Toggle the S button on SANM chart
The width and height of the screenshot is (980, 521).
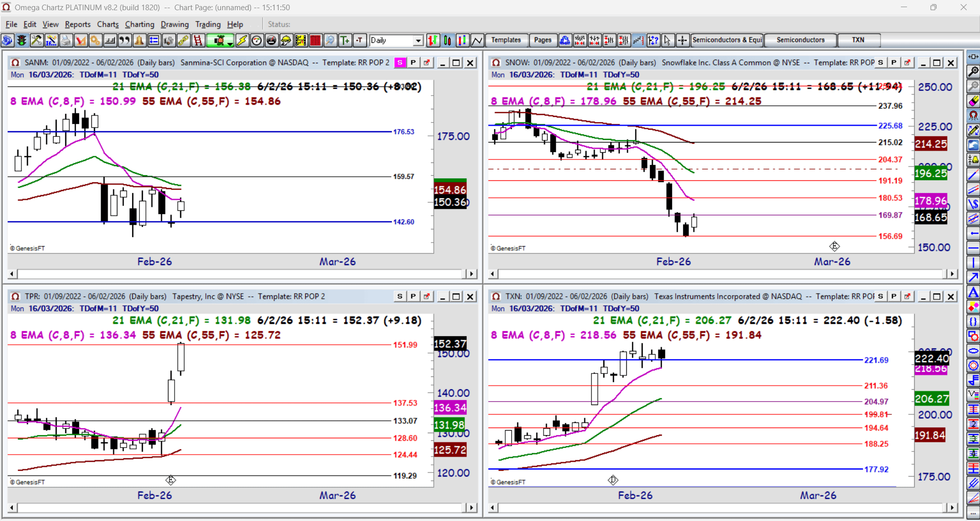coord(400,62)
